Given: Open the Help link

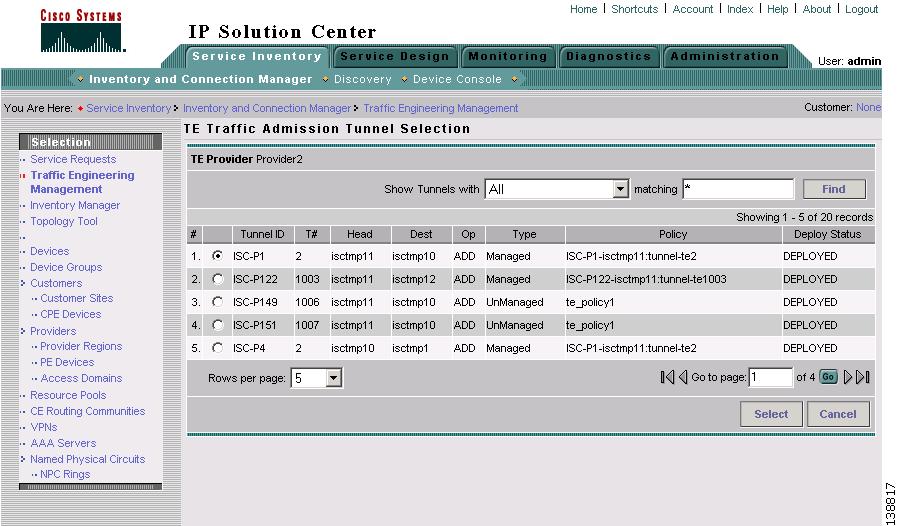Looking at the screenshot, I should [x=777, y=9].
